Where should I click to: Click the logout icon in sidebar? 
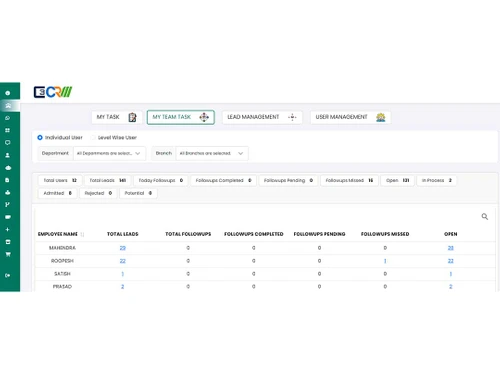(8, 275)
